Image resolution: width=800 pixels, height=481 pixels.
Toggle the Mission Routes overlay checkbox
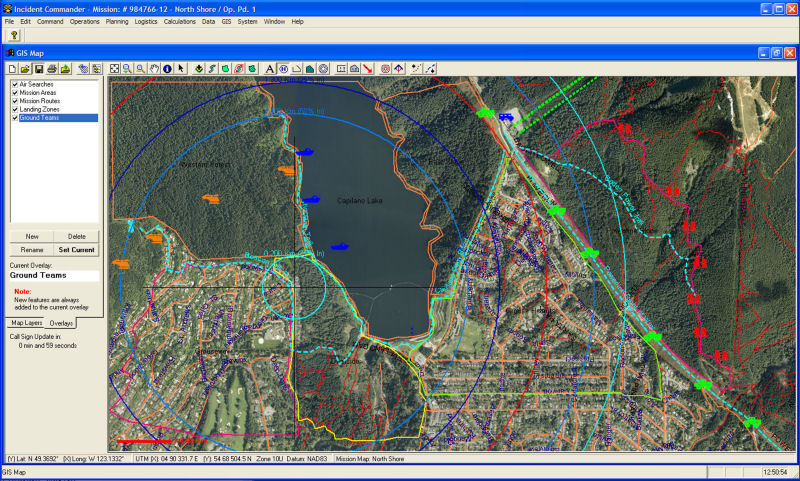click(x=15, y=101)
